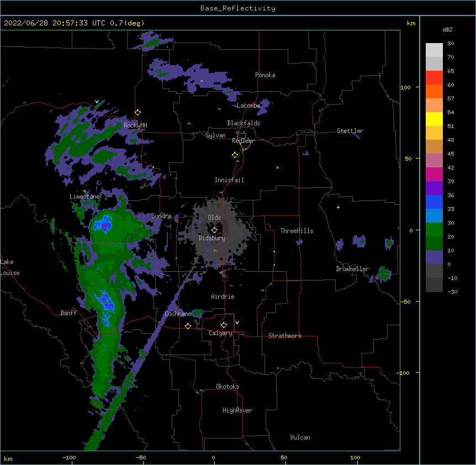Select the blue 36 dBZ legend swatch

tap(434, 202)
